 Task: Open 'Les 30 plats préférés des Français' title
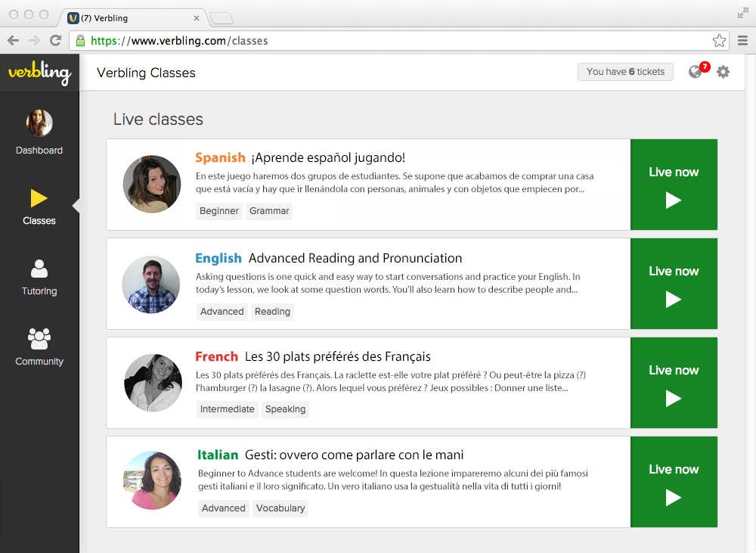[x=337, y=356]
